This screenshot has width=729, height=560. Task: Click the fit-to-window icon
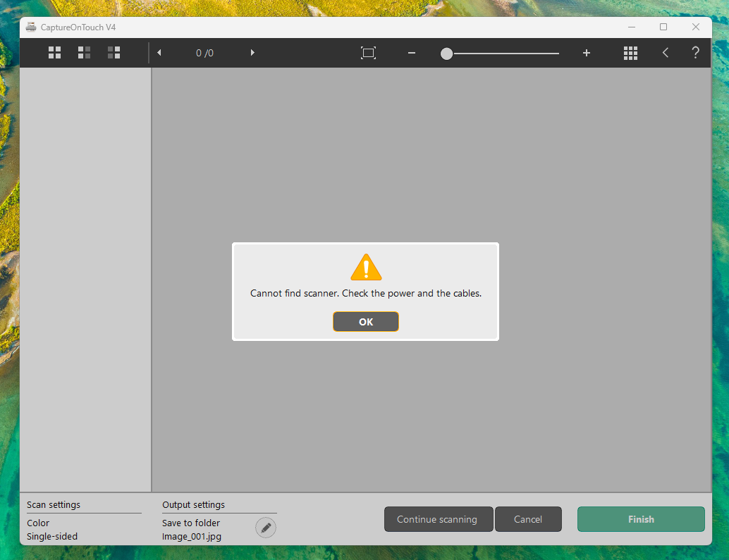(368, 53)
